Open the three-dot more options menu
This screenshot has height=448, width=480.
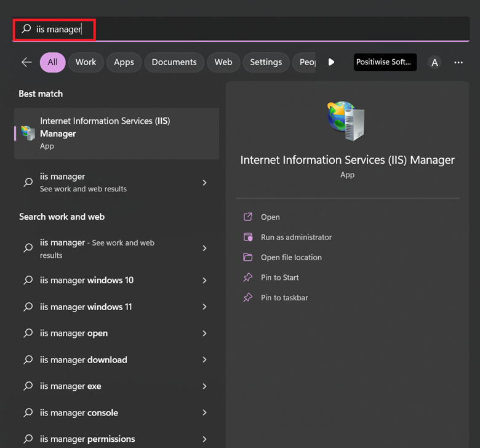[x=458, y=63]
